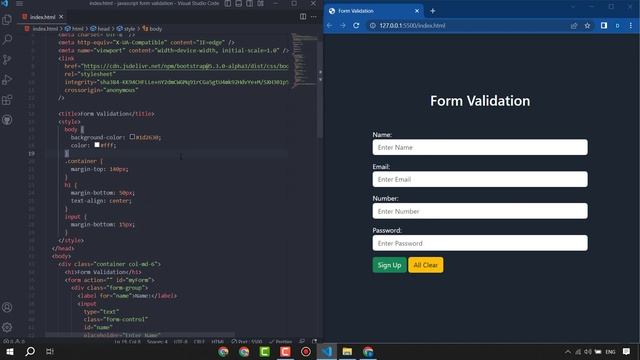Viewport: 640px width, 360px height.
Task: Click the editor vertical scrollbar
Action: click(320, 90)
